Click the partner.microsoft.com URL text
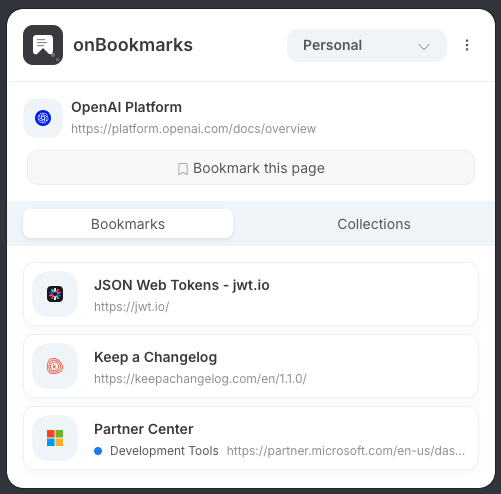Image resolution: width=501 pixels, height=494 pixels. point(346,451)
